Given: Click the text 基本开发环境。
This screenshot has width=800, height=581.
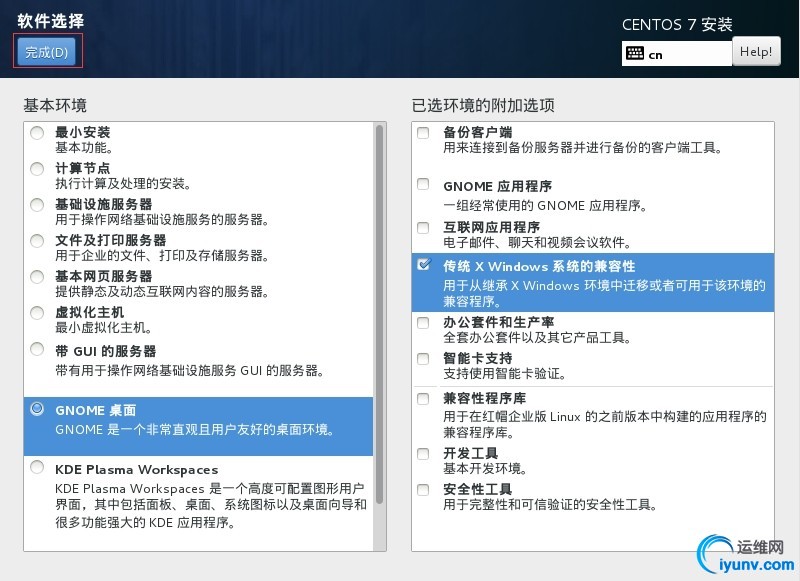Looking at the screenshot, I should click(485, 468).
